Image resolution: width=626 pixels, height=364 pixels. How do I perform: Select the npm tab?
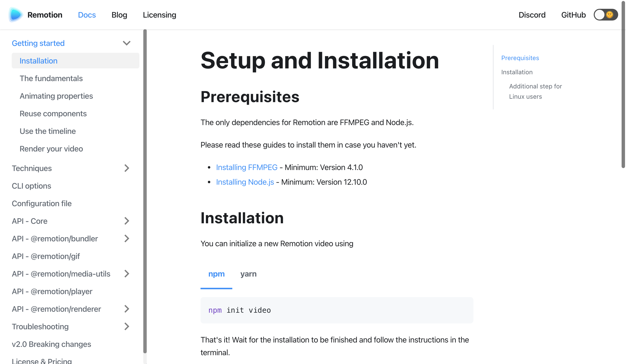point(216,274)
